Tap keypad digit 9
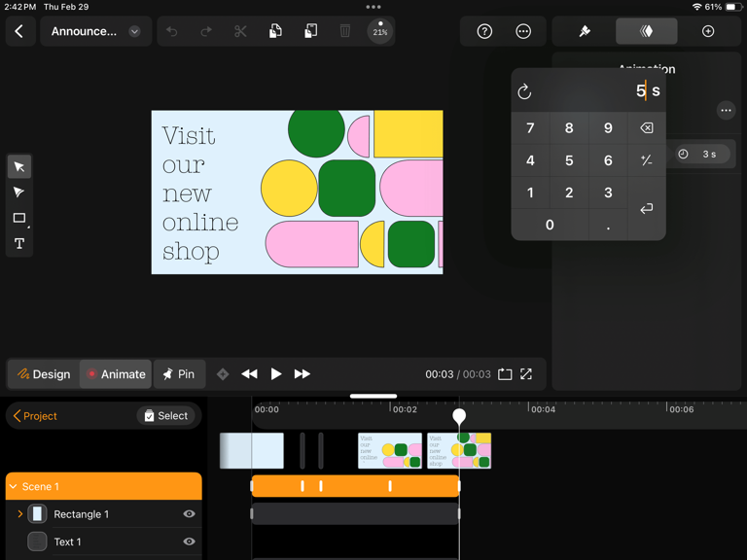747x560 pixels. coord(608,128)
